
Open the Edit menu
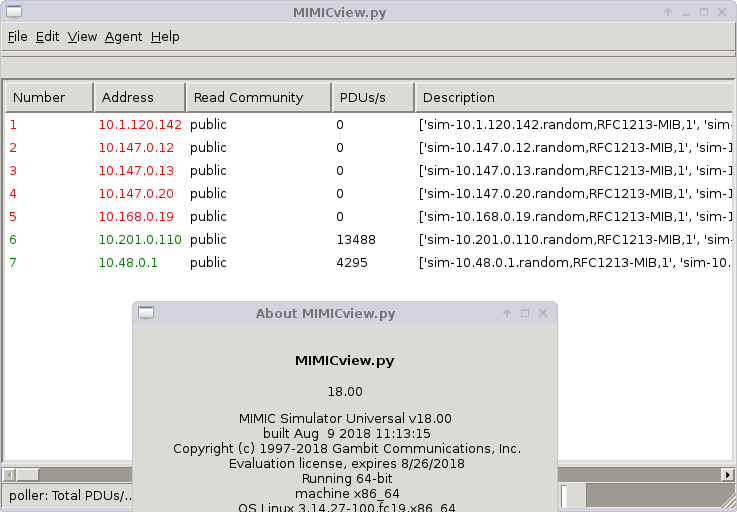pos(47,37)
